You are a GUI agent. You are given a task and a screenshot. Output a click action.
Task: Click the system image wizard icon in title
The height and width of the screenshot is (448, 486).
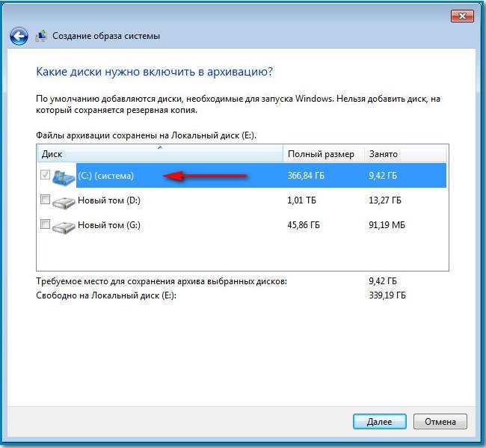[41, 36]
